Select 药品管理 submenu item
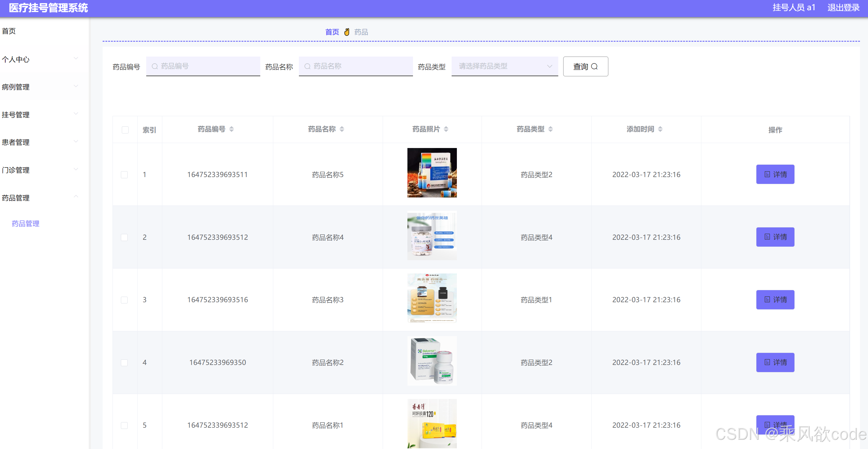868x449 pixels. pyautogui.click(x=26, y=224)
